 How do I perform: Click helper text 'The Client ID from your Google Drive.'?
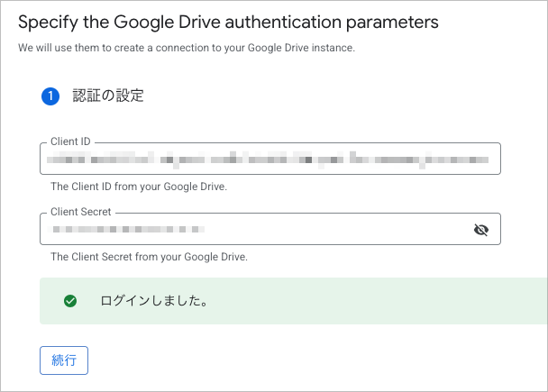[x=139, y=187]
